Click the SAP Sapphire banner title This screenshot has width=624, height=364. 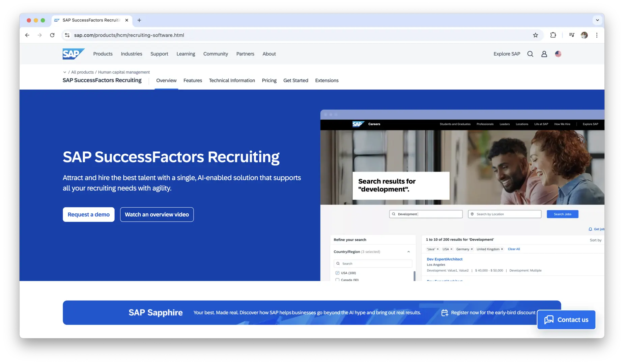point(155,313)
